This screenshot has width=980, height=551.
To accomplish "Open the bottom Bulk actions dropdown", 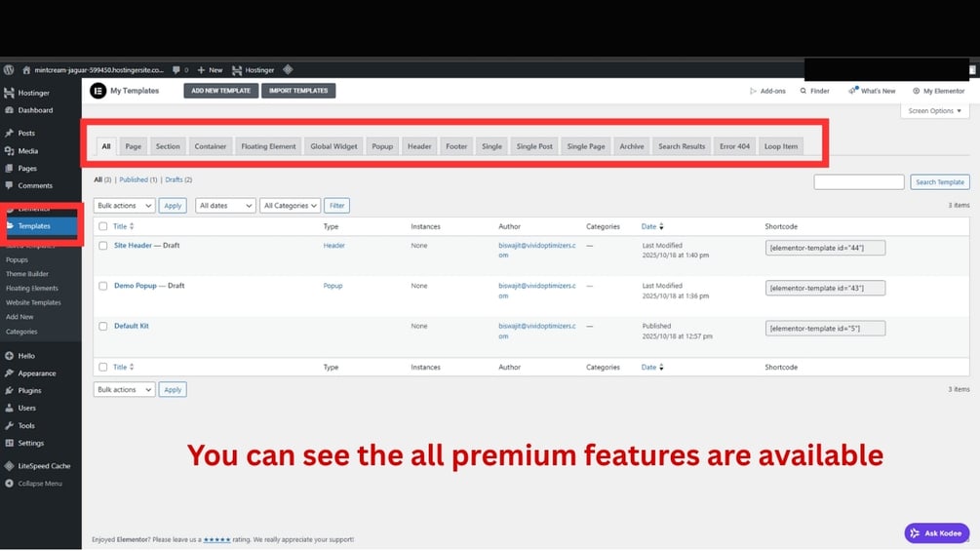I will [125, 389].
